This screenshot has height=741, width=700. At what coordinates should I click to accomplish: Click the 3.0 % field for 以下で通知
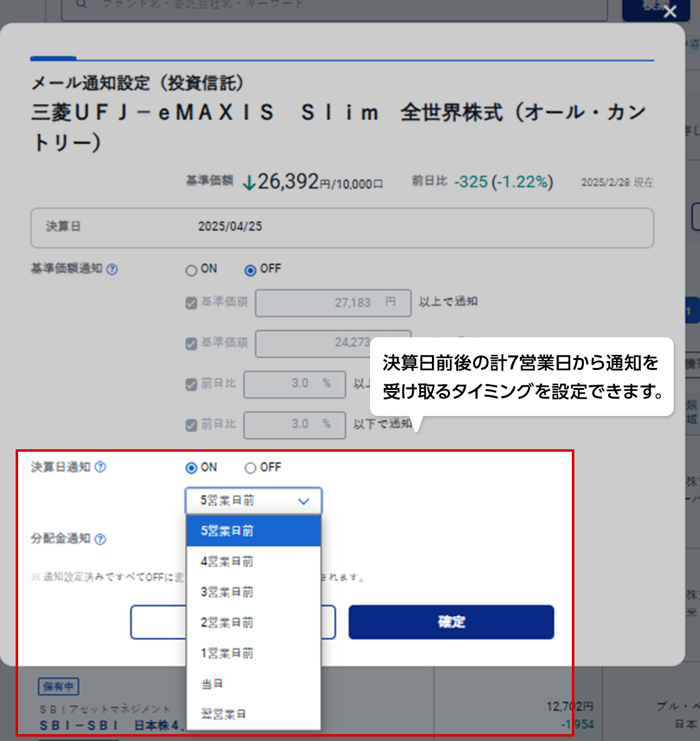coord(294,425)
